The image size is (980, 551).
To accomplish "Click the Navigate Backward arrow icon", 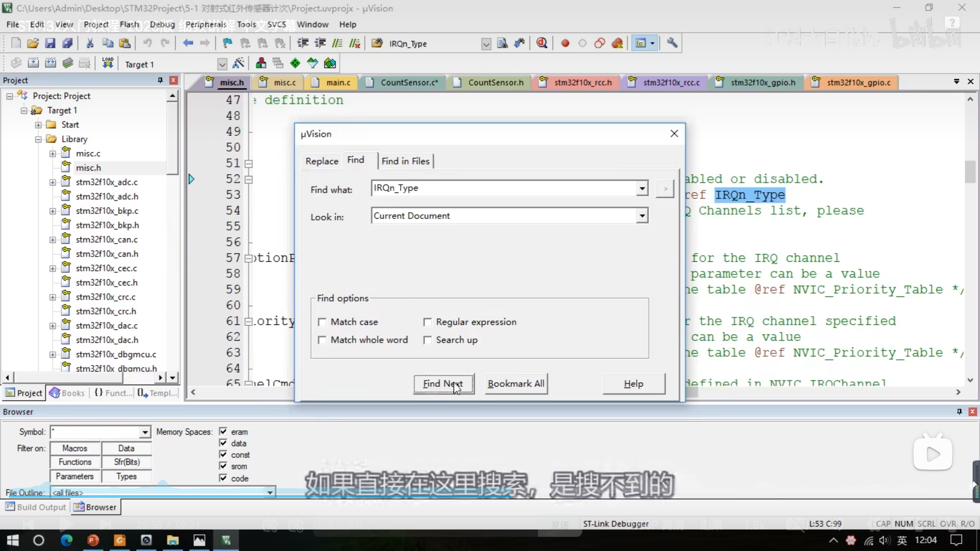I will pyautogui.click(x=188, y=43).
